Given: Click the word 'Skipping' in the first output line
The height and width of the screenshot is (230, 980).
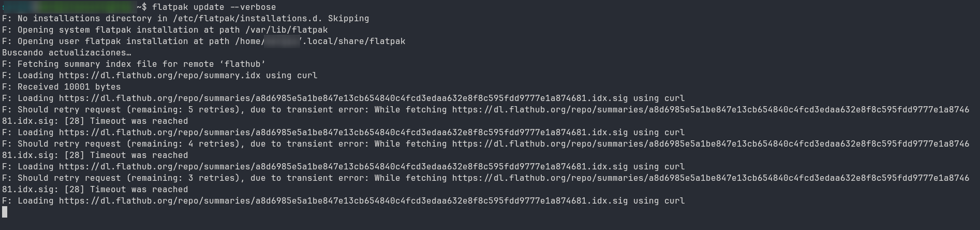Looking at the screenshot, I should (x=348, y=19).
